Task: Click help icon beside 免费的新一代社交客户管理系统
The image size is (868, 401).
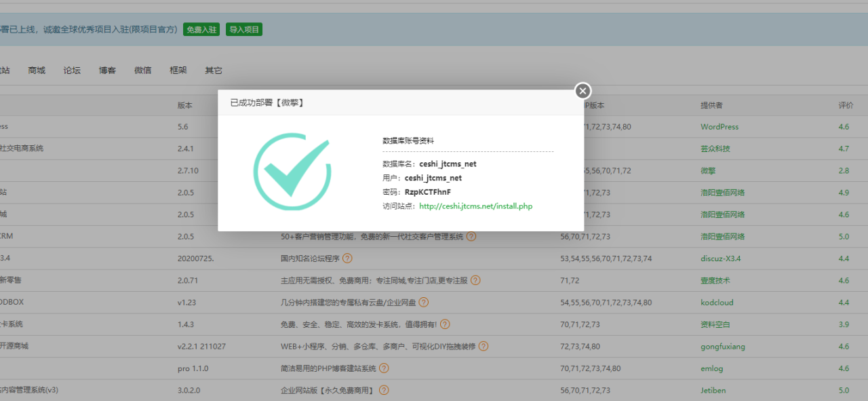Action: (471, 237)
